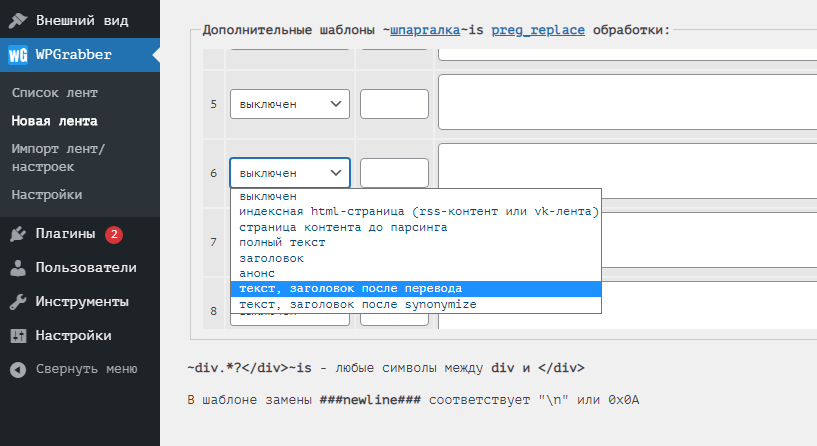Image resolution: width=817 pixels, height=446 pixels.
Task: Click the Внешний вид paintbrush icon
Action: tap(18, 20)
